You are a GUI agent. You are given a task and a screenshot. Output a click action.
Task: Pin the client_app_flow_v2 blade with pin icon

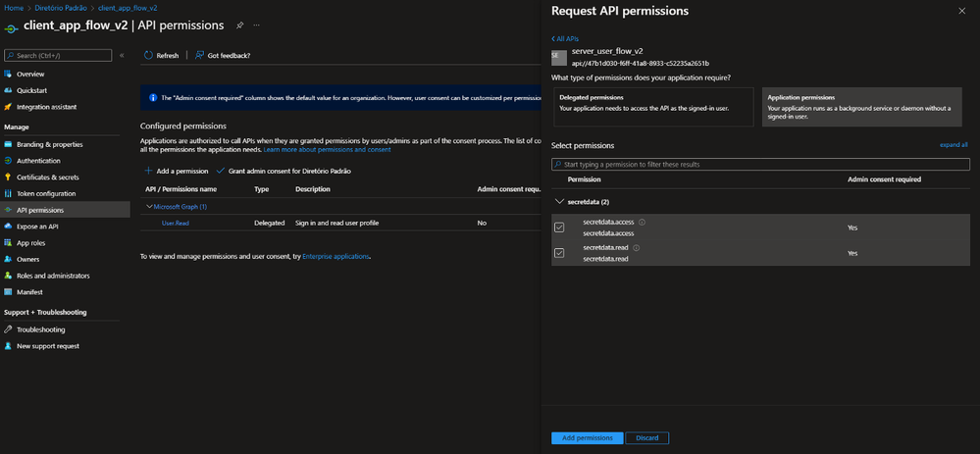240,25
